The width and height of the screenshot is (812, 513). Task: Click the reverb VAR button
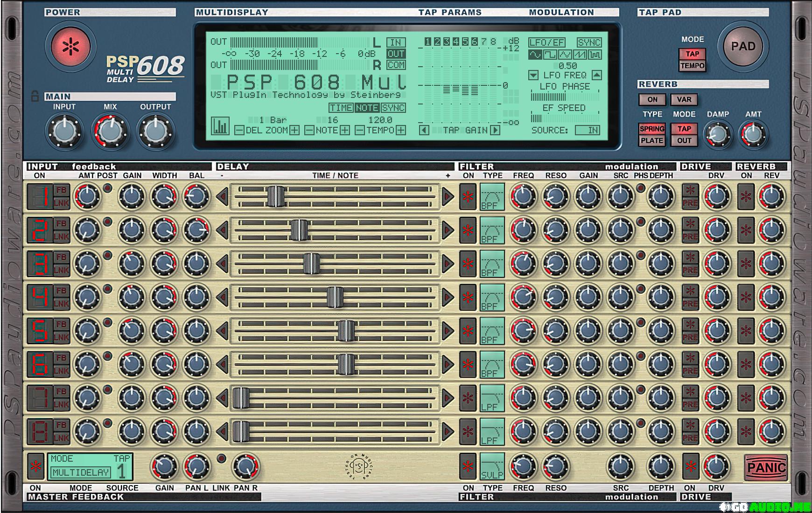tap(684, 99)
